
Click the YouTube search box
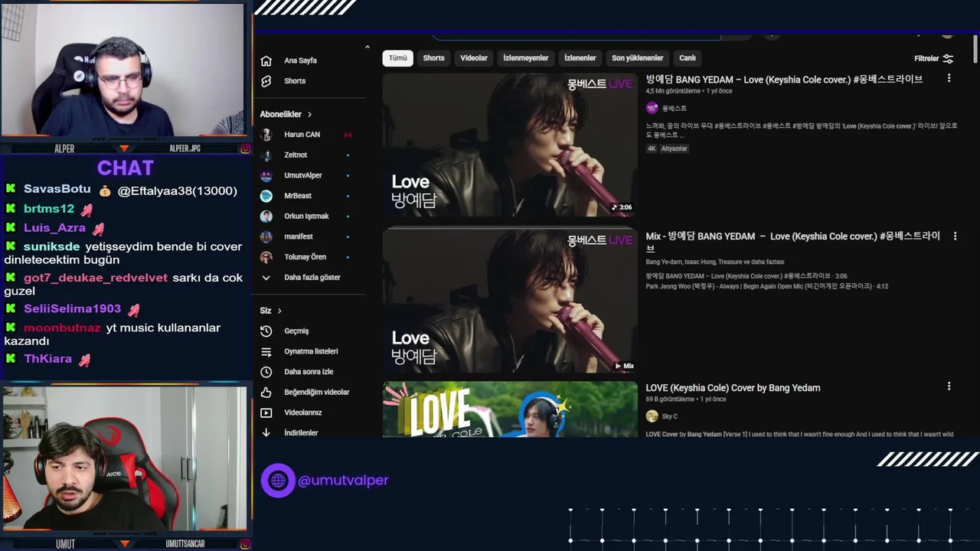576,36
